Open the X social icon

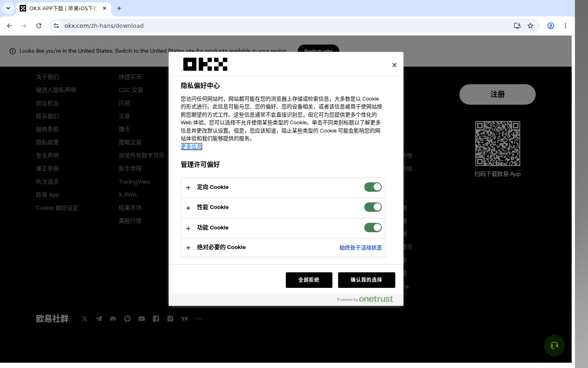(x=85, y=319)
